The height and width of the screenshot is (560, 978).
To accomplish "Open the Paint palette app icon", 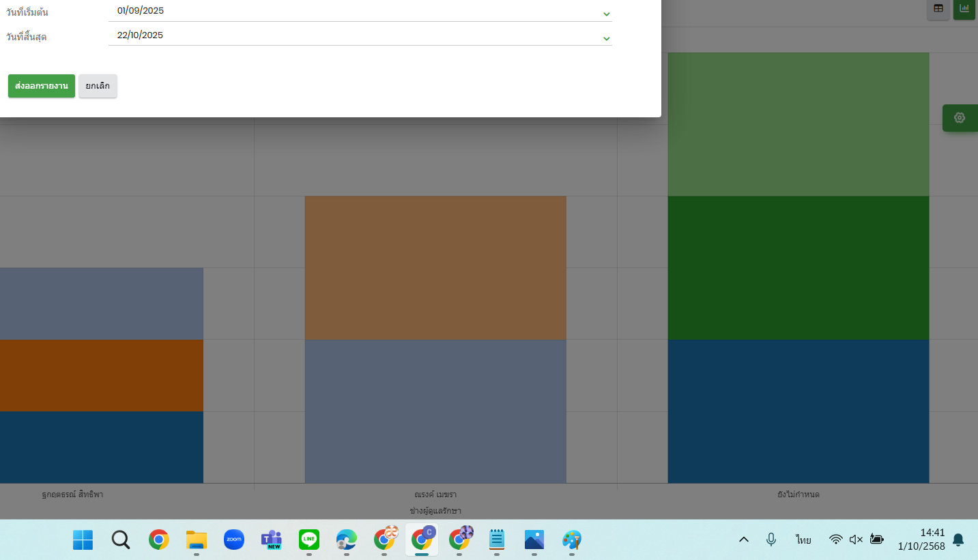I will 572,540.
